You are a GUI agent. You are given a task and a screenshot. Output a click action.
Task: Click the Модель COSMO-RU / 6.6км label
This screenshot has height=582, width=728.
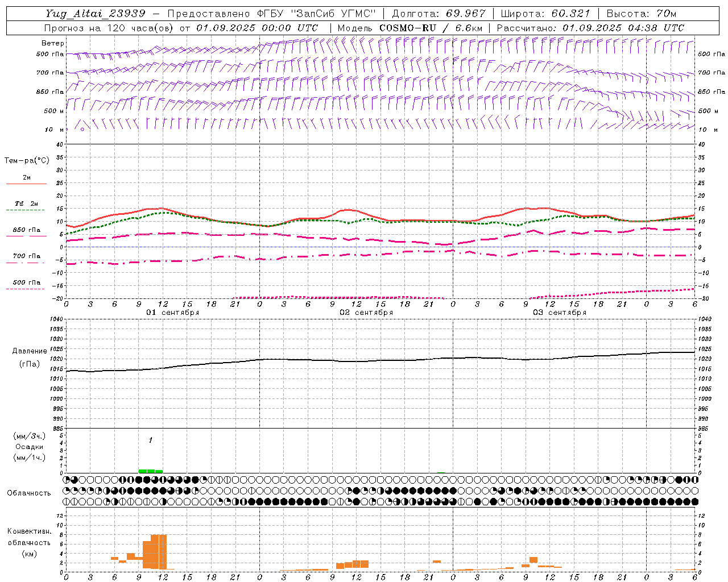[x=410, y=28]
